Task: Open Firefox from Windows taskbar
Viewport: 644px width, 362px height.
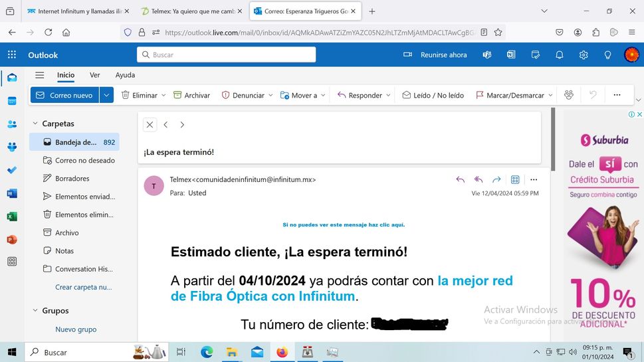Action: click(x=282, y=352)
